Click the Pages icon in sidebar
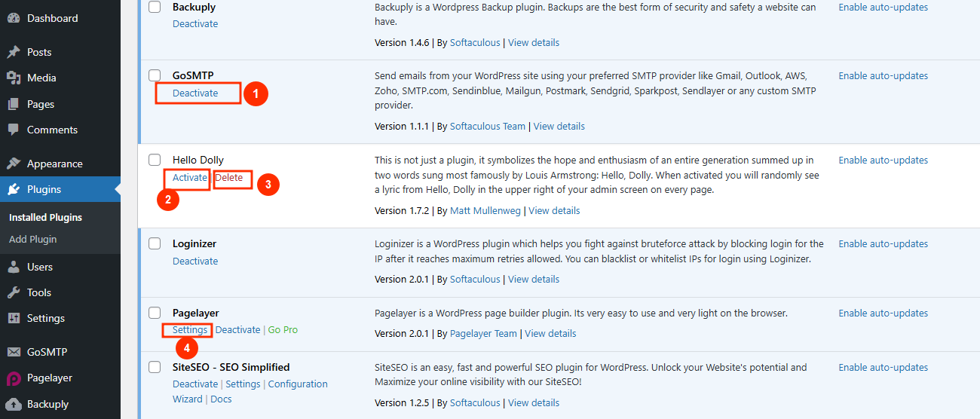 pyautogui.click(x=13, y=104)
